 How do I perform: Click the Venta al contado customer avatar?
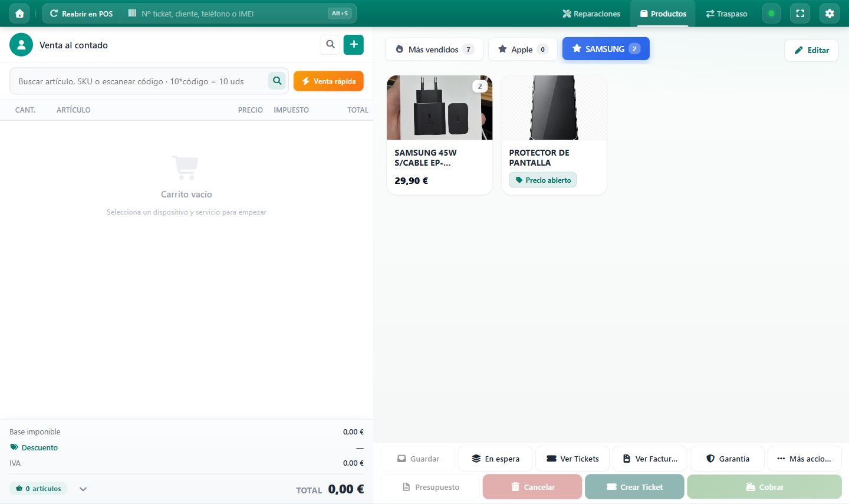coord(21,45)
